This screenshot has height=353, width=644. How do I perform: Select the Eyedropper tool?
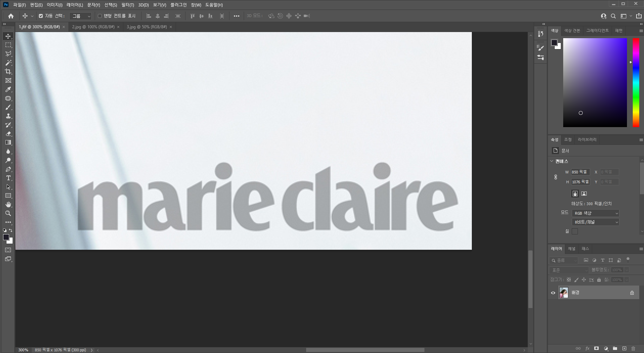(x=8, y=89)
